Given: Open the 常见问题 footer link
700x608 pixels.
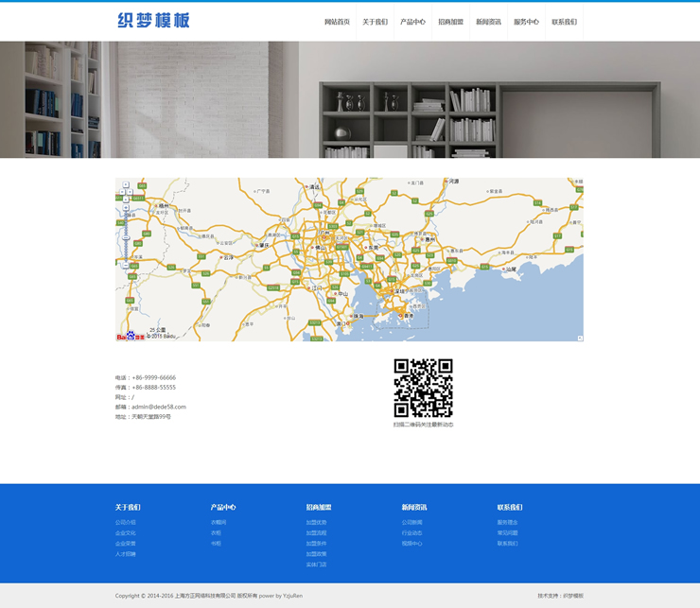Looking at the screenshot, I should (507, 532).
